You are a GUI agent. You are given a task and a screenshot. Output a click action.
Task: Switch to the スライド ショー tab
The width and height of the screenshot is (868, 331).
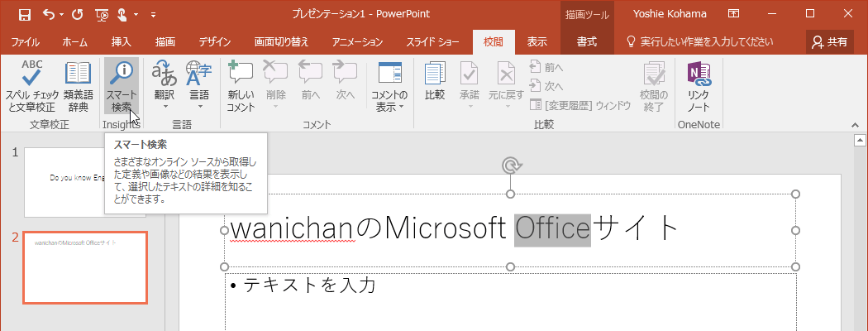click(x=432, y=41)
